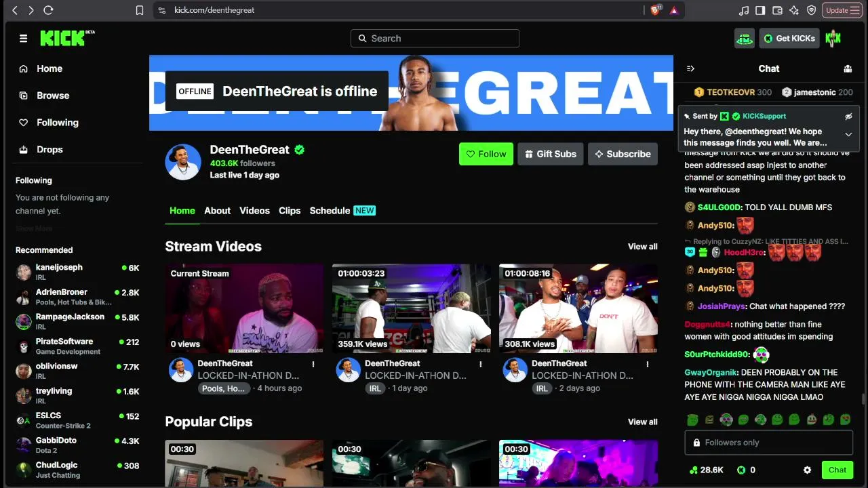Open the 01:00:08:16 stream video thumbnail
Image resolution: width=868 pixels, height=488 pixels.
[578, 308]
